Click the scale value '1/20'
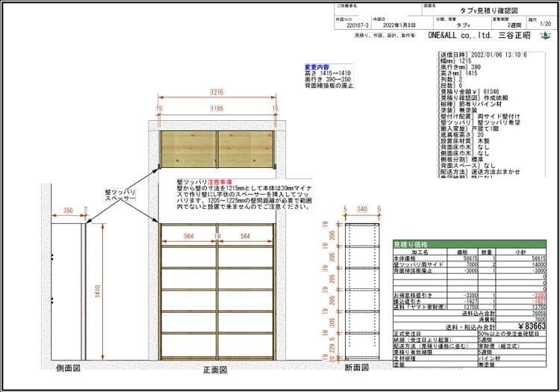 tap(545, 24)
